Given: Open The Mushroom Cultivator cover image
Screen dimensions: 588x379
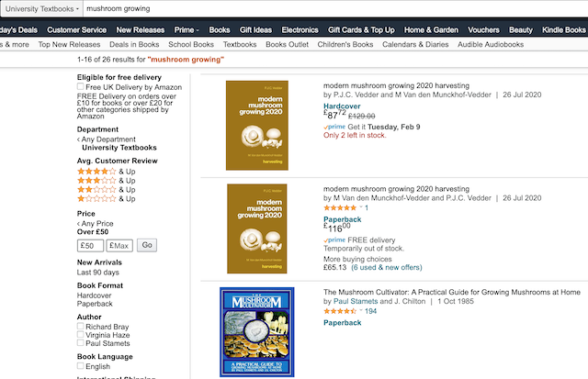Looking at the screenshot, I should click(x=257, y=332).
